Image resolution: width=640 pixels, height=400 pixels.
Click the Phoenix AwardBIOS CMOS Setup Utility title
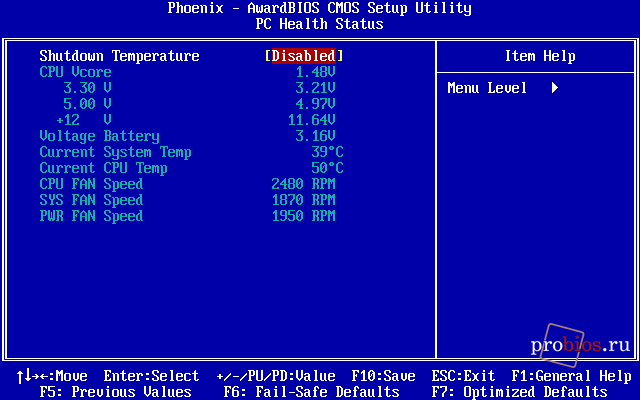point(319,8)
